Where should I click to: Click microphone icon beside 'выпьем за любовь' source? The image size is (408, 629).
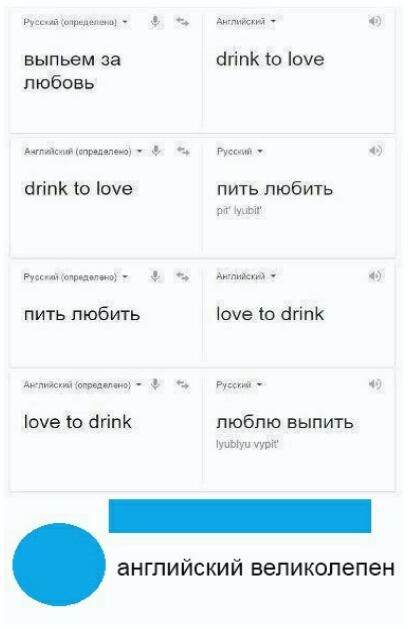coord(155,21)
